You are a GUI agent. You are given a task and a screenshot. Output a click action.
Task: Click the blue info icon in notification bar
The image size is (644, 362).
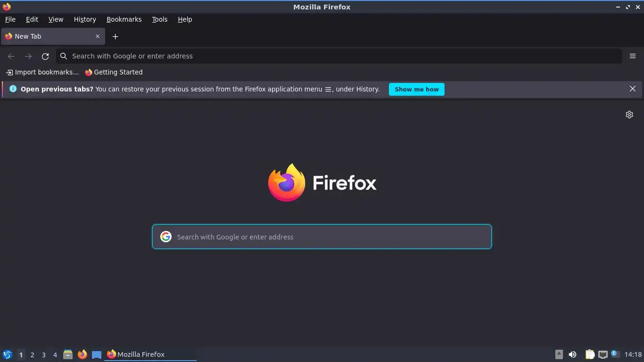(13, 89)
